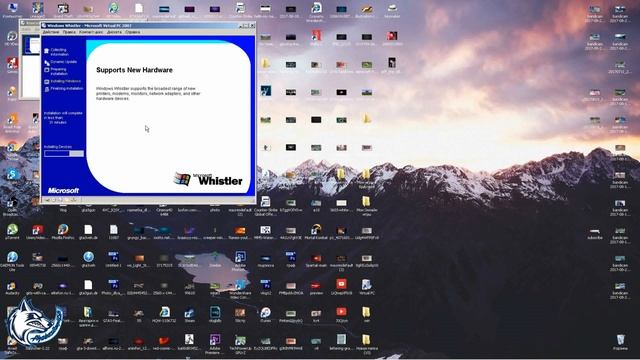Click the Preparing installation step icon
Image resolution: width=640 pixels, height=360 pixels.
47,70
